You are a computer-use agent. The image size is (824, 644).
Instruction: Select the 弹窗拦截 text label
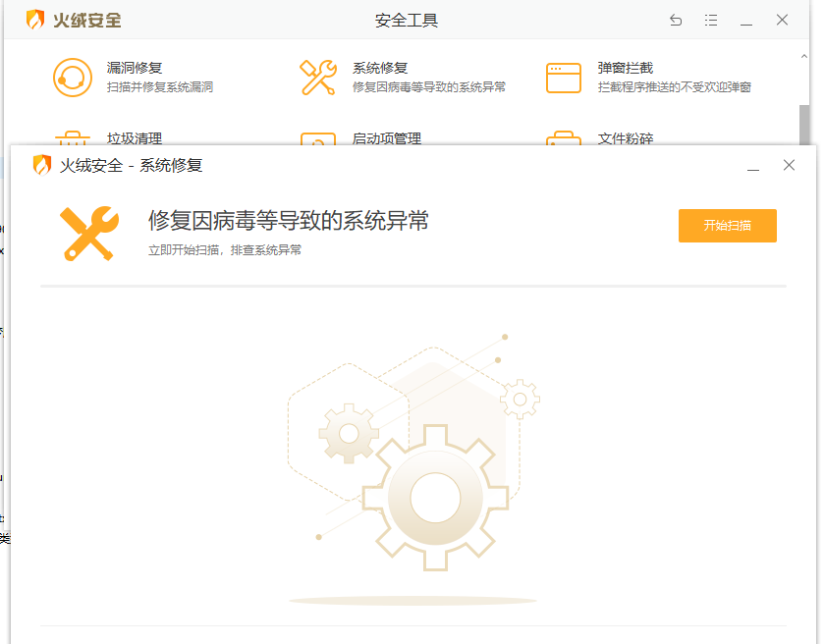click(626, 68)
